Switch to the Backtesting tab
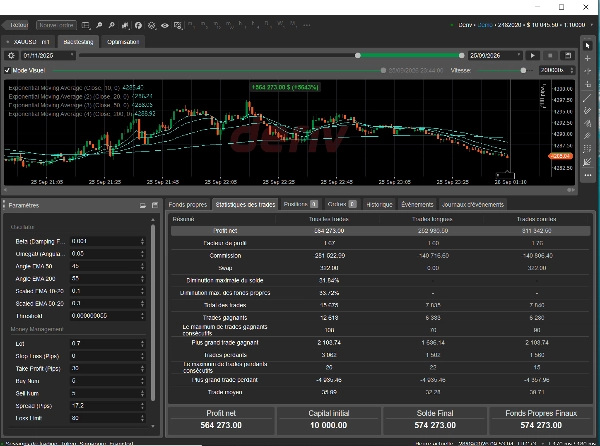This screenshot has width=600, height=446. (78, 42)
